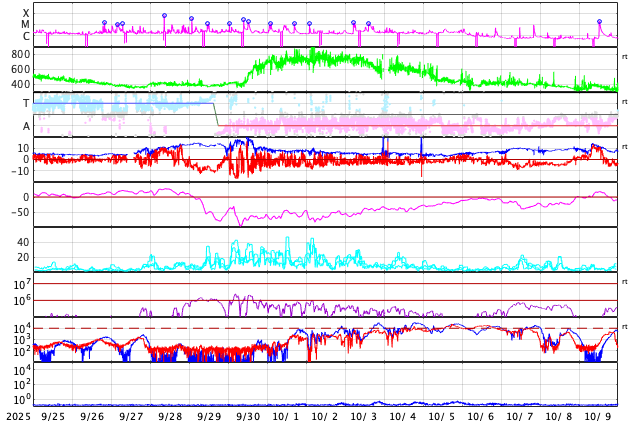634x424 pixels.
Task: Click the C flare class label
Action: point(26,37)
